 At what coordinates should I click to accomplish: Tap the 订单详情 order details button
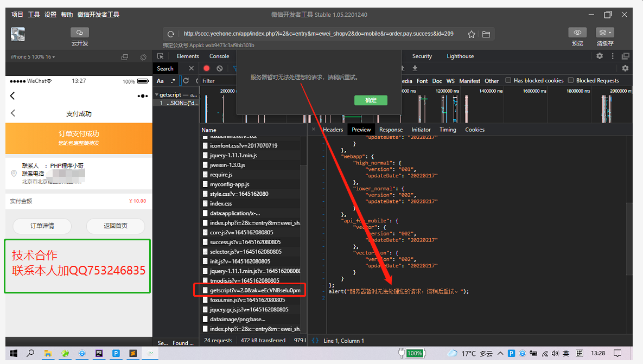(x=42, y=226)
